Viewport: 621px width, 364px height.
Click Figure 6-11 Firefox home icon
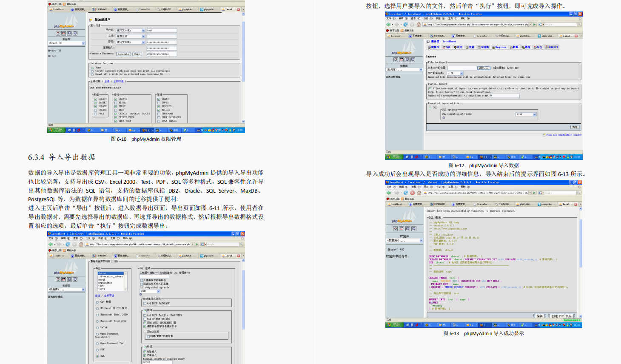tap(81, 245)
